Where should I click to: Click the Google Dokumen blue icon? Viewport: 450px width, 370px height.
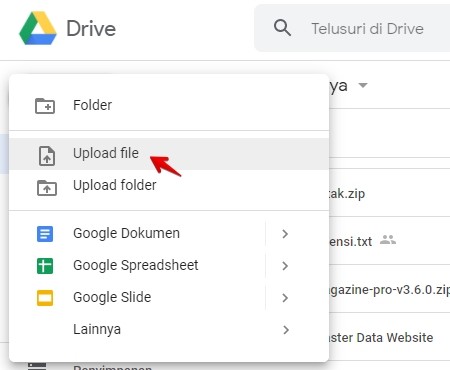[45, 234]
